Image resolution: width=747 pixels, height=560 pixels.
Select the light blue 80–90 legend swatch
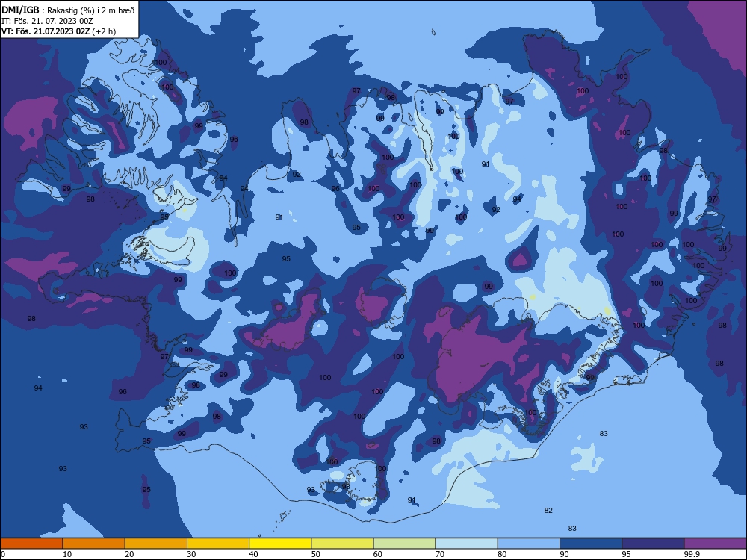(529, 544)
